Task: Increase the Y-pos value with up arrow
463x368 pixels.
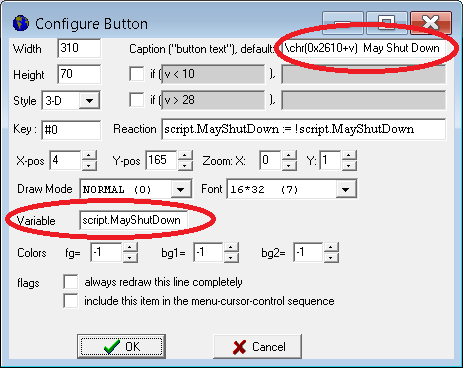Action: click(185, 156)
